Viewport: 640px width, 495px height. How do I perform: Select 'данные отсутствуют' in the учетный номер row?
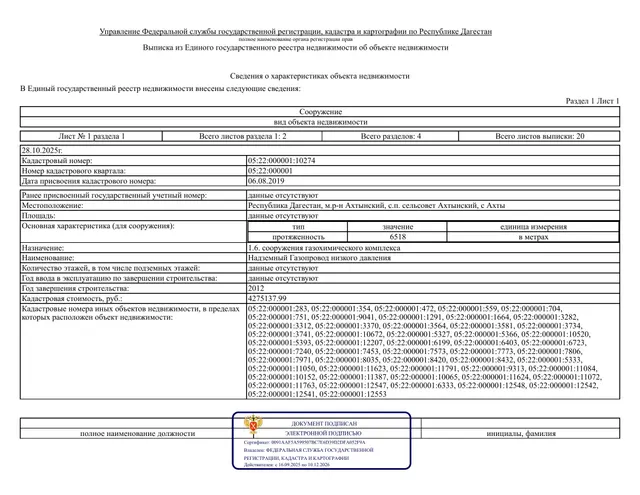(283, 195)
